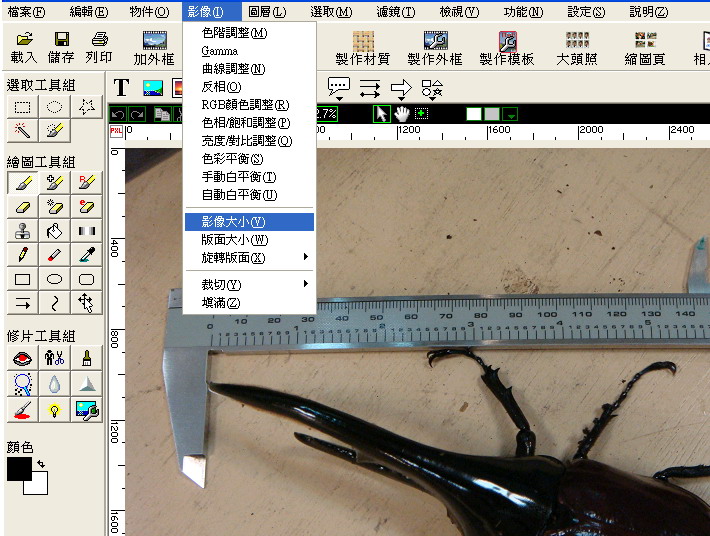This screenshot has width=710, height=536.
Task: Click the black foreground color swatch
Action: coord(18,469)
